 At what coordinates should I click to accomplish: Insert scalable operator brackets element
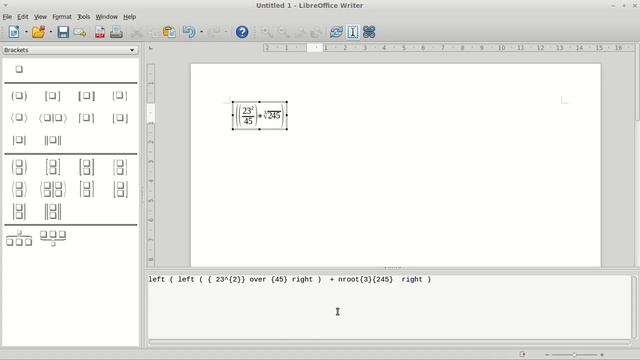53,189
